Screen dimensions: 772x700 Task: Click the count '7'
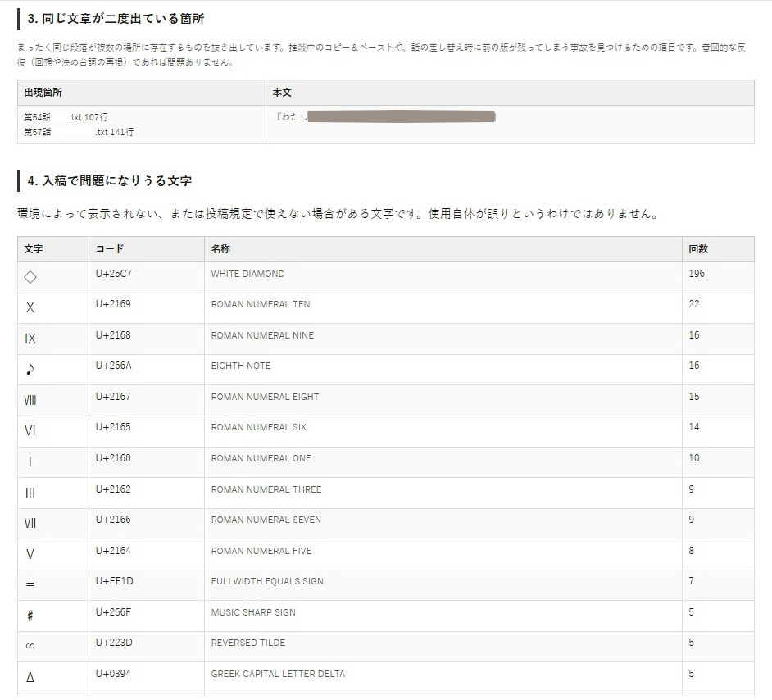tap(691, 581)
